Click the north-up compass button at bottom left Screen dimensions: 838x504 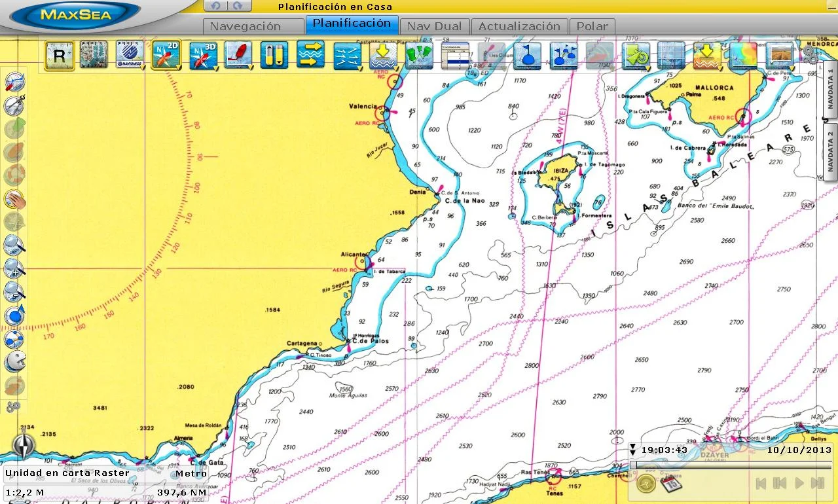coord(24,446)
